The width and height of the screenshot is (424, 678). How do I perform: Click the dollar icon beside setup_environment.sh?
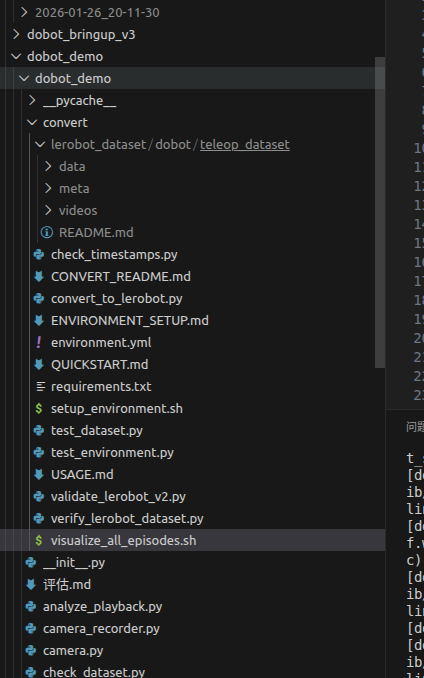coord(39,409)
